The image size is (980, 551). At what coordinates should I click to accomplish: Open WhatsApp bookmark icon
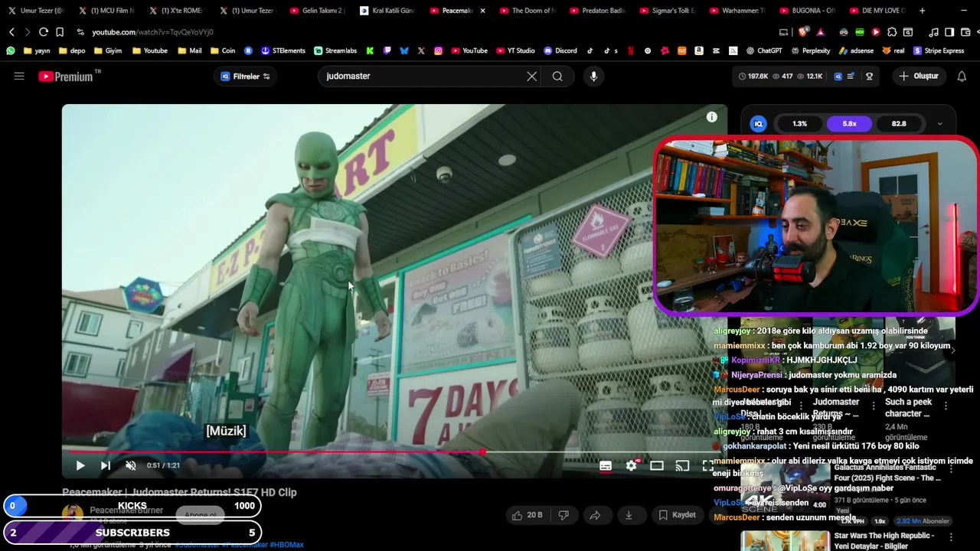click(x=10, y=51)
